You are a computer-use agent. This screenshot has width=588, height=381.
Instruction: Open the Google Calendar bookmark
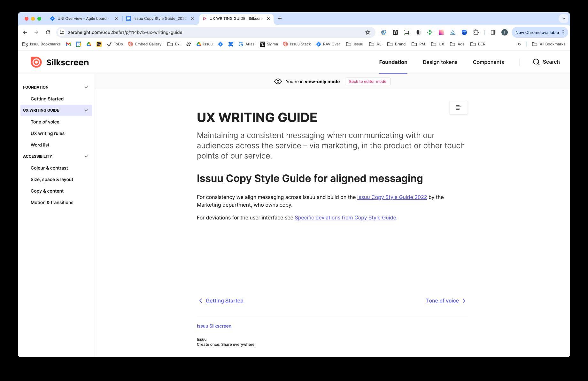click(79, 44)
